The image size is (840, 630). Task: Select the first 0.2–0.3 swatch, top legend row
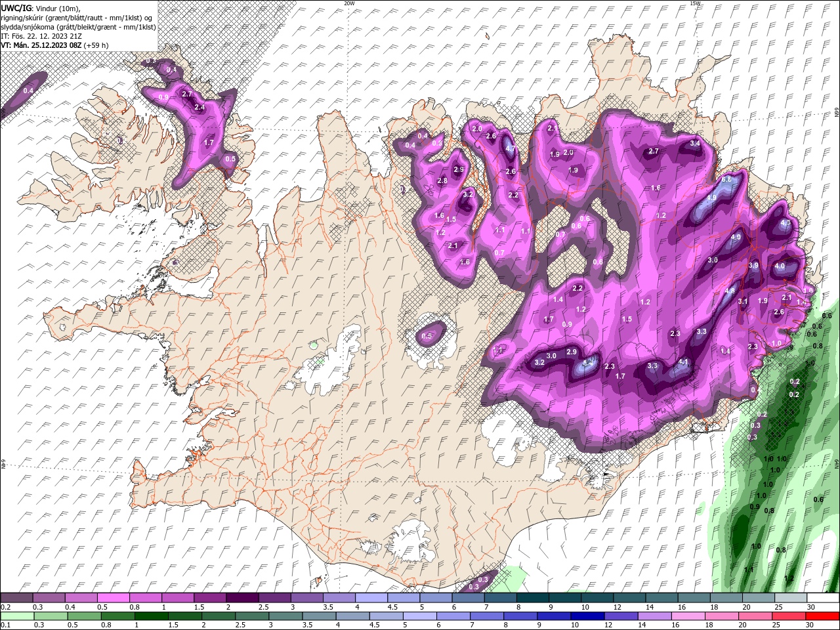point(16,598)
